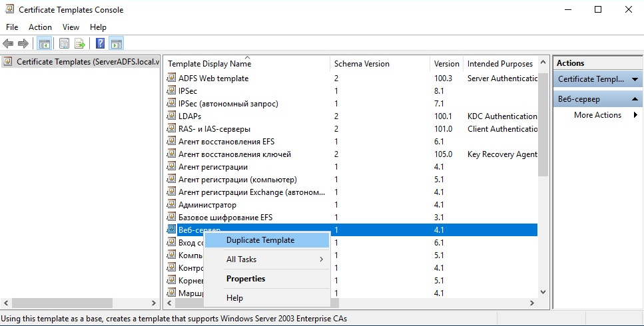Select the ADFS Web template certificate icon
This screenshot has height=326, width=644.
(x=172, y=79)
